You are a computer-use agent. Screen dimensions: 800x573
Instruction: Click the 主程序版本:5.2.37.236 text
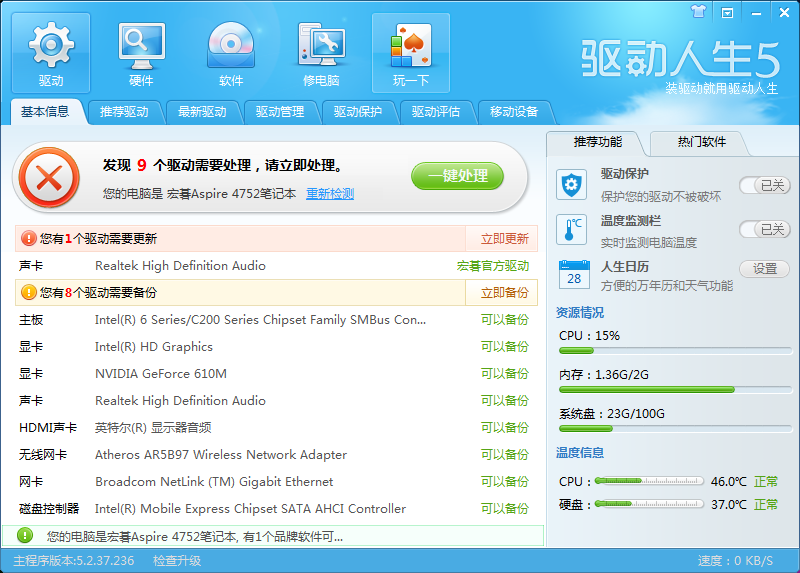click(x=73, y=561)
